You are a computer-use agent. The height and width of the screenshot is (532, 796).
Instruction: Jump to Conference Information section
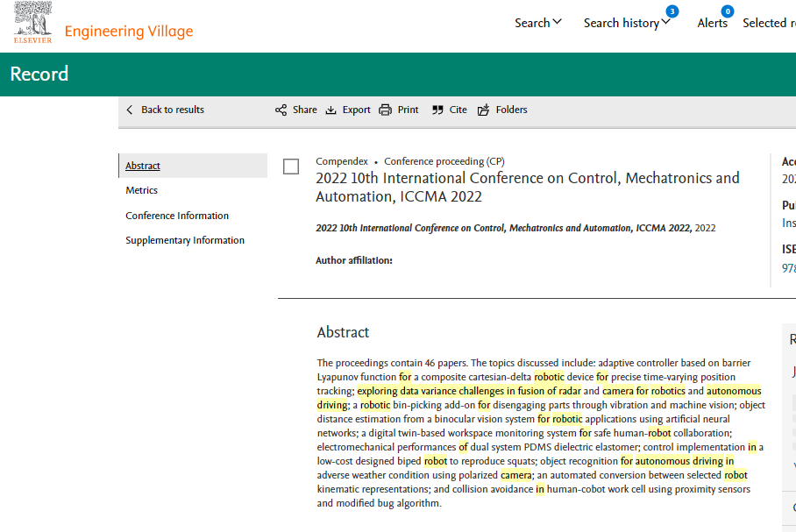pyautogui.click(x=177, y=216)
